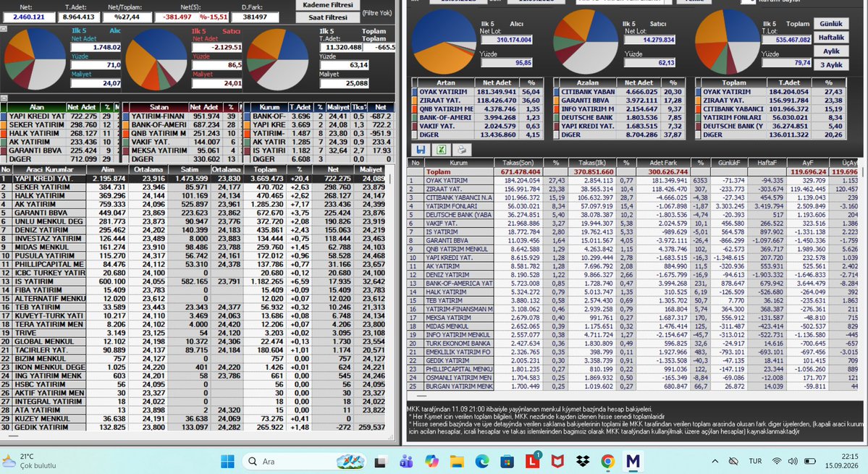
Task: Open the volume speaker tray icon
Action: 793,461
